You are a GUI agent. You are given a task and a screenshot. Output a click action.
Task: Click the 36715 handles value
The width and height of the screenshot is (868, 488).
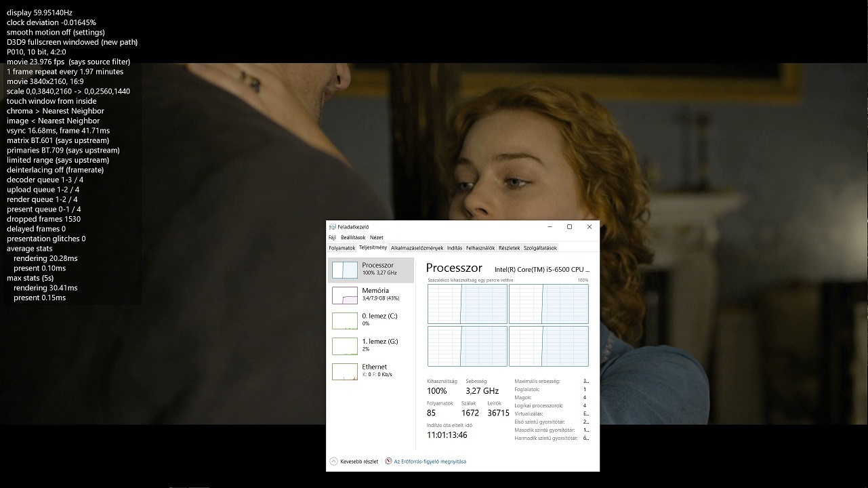pyautogui.click(x=498, y=413)
